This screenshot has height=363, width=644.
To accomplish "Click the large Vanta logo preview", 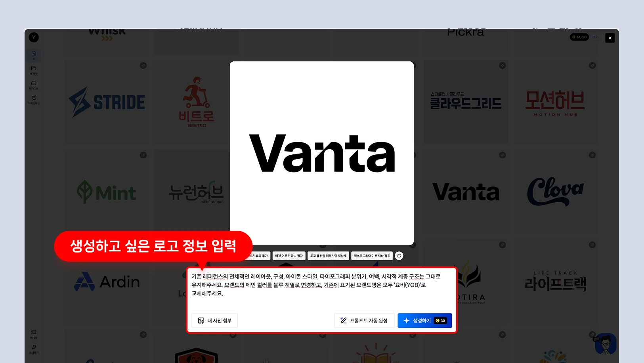I will pyautogui.click(x=322, y=153).
